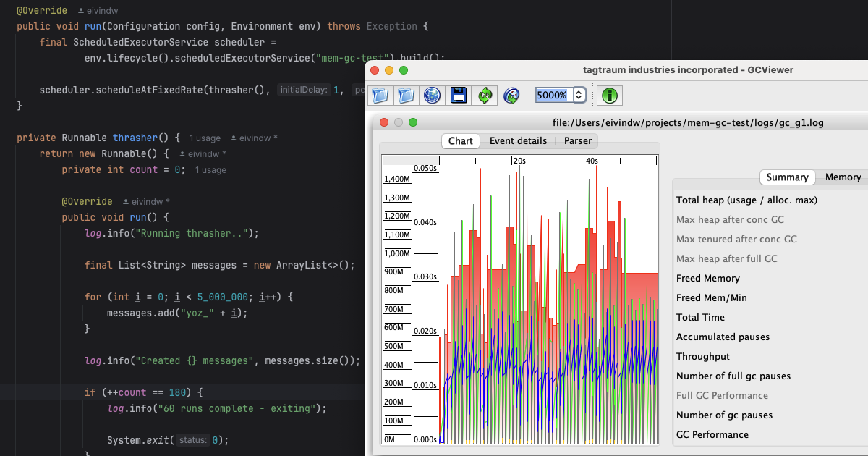868x456 pixels.
Task: Export data with the floppy disk icon
Action: (459, 95)
